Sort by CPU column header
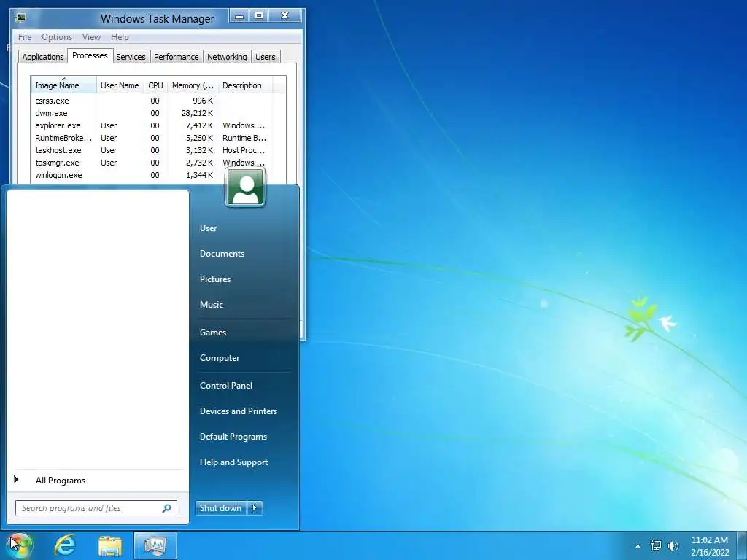 (x=155, y=85)
